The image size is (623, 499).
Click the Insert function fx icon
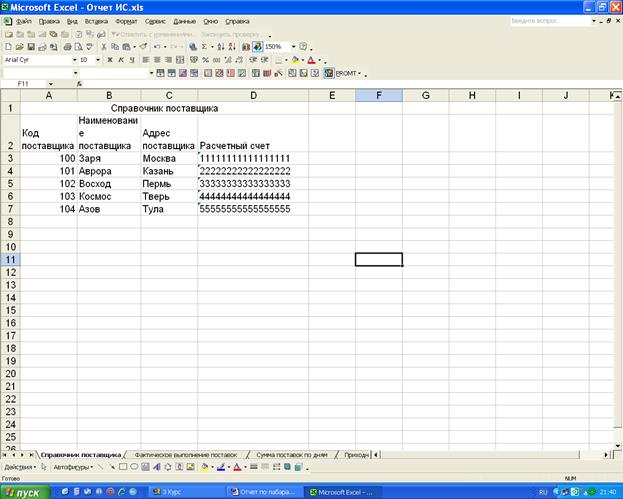79,84
